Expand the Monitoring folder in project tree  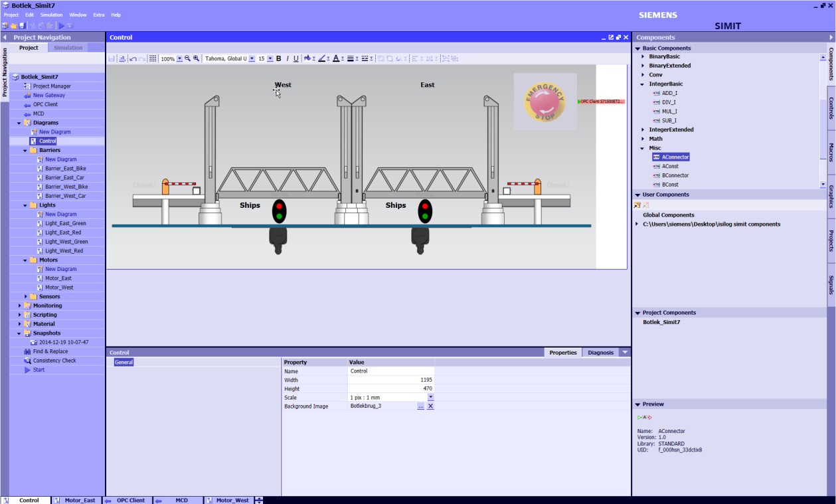[20, 305]
